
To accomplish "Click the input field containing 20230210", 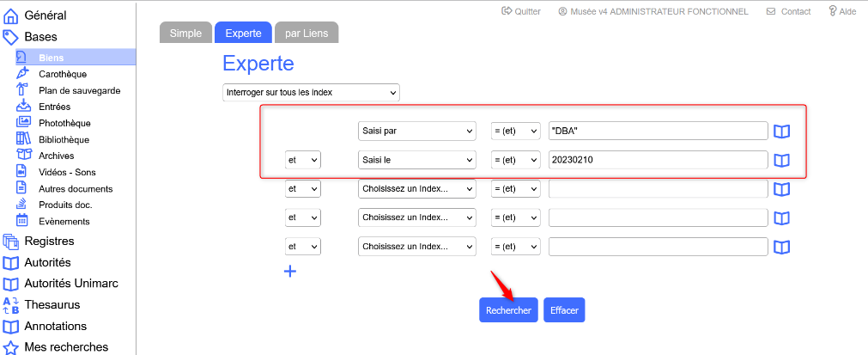I will pyautogui.click(x=657, y=160).
